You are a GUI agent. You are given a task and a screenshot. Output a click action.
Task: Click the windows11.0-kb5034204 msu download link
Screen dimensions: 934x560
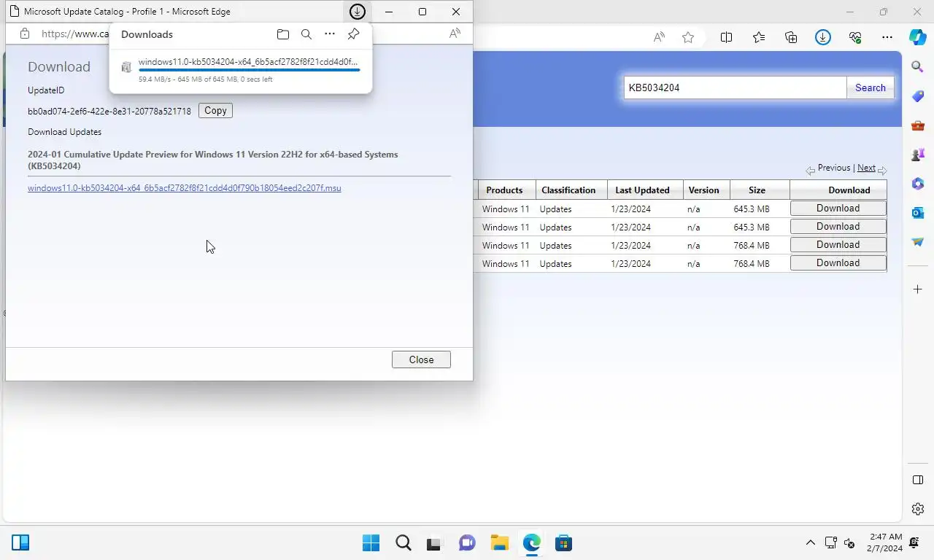point(185,188)
